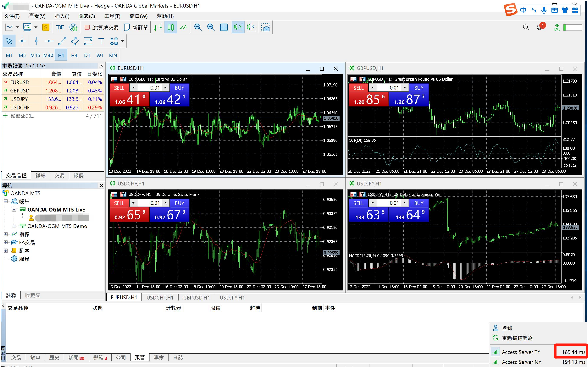
Task: Switch timeframe to MN
Action: (113, 55)
